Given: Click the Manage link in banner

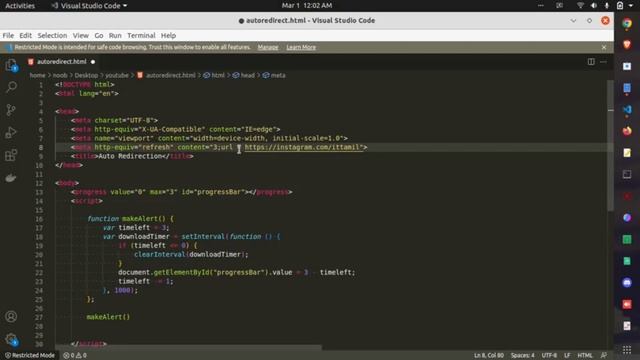Looking at the screenshot, I should tap(268, 47).
